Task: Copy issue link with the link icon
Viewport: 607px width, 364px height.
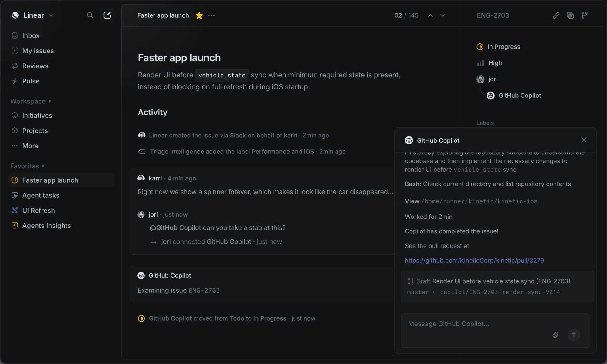Action: pos(556,15)
